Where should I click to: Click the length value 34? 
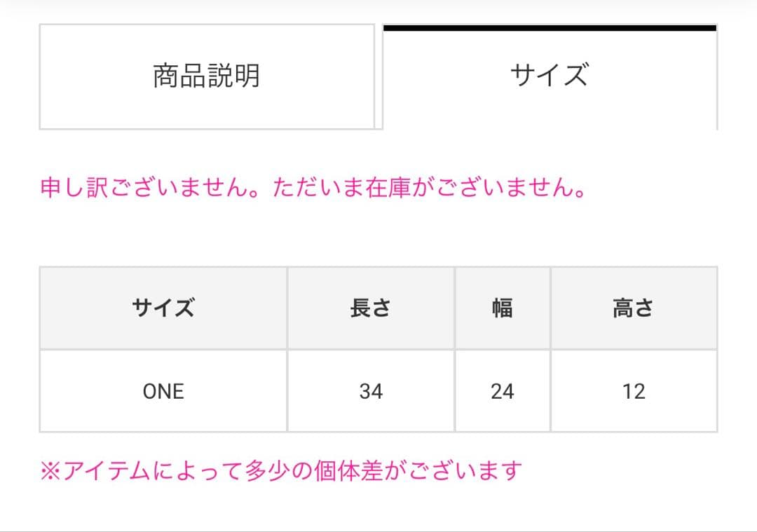coord(370,391)
